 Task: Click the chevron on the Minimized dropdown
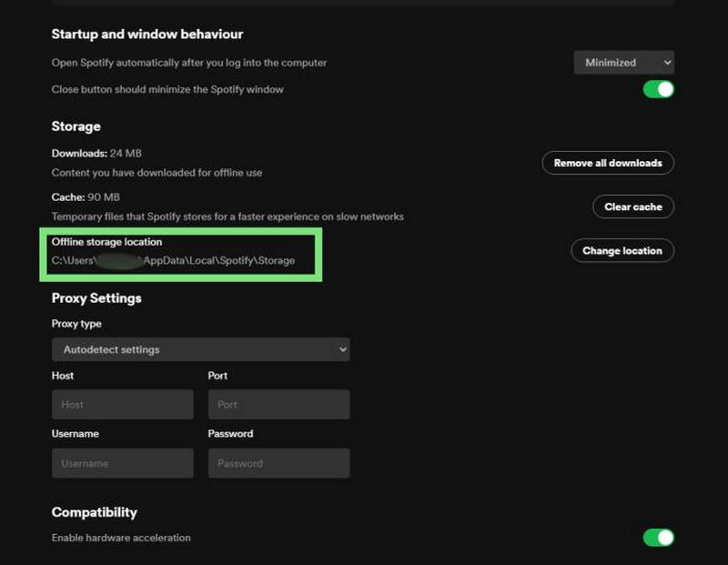pyautogui.click(x=667, y=63)
